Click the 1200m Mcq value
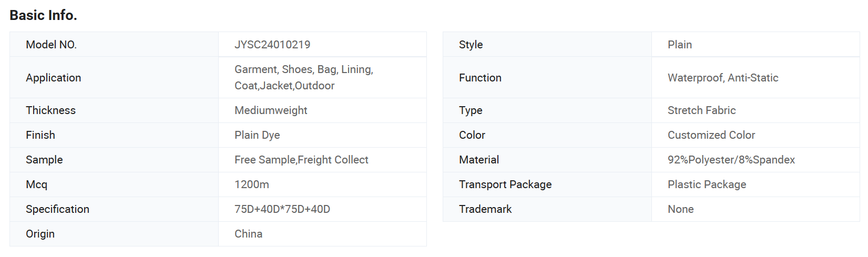The height and width of the screenshot is (257, 868). [x=252, y=184]
